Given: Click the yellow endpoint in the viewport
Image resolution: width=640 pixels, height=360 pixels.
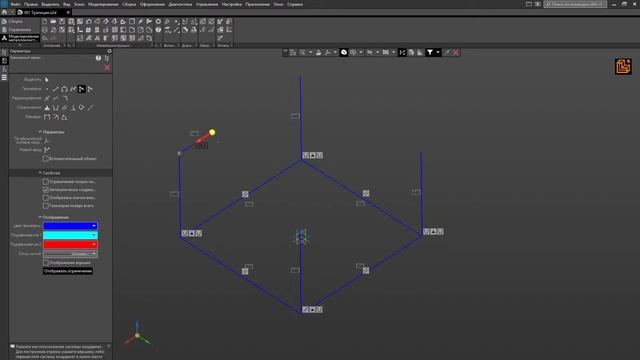Looking at the screenshot, I should pyautogui.click(x=212, y=132).
